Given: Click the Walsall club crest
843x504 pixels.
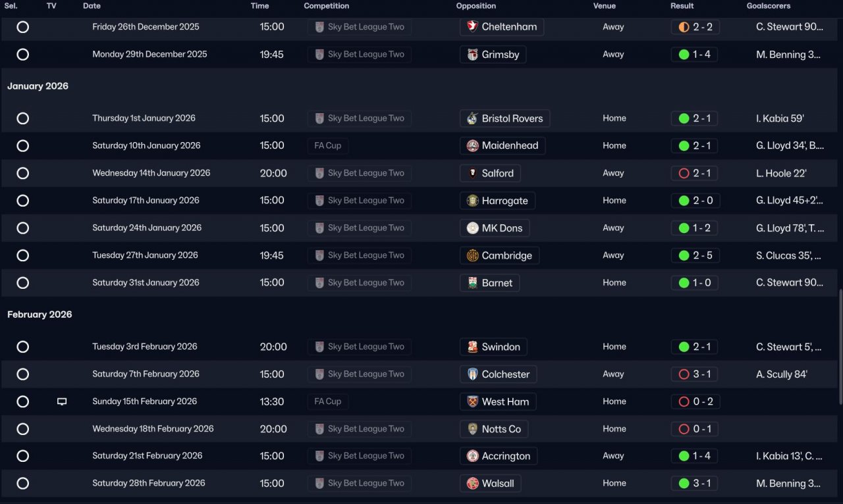Looking at the screenshot, I should pyautogui.click(x=472, y=484).
